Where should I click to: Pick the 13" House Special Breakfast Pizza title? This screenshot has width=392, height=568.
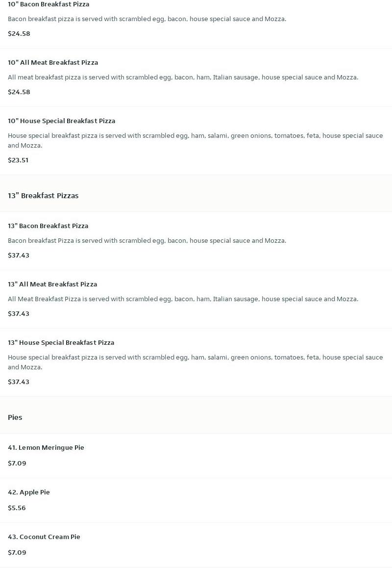click(61, 342)
